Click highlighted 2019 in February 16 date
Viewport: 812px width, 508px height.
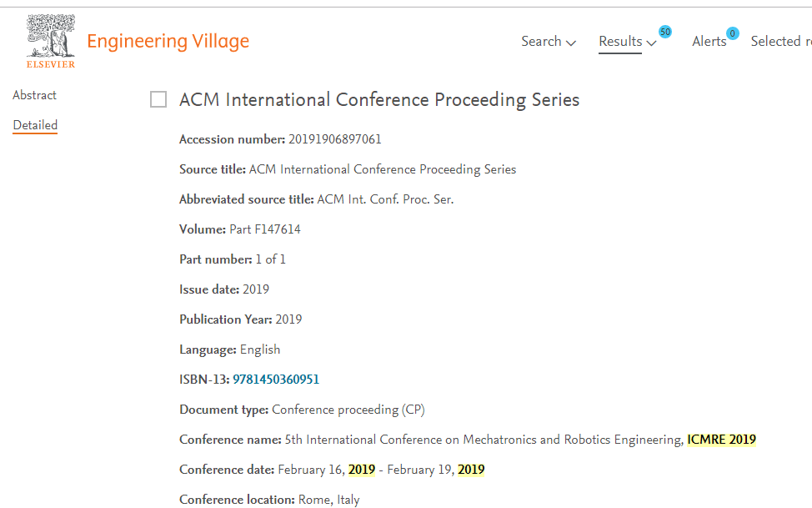pos(362,470)
